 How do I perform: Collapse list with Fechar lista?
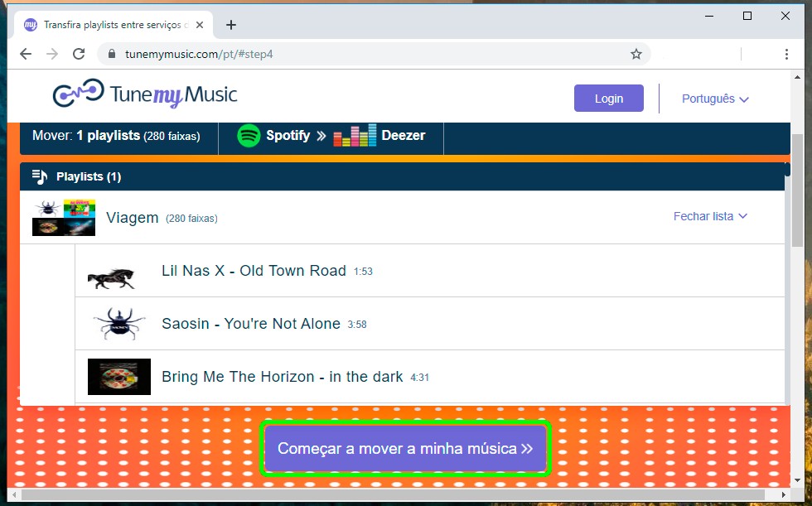[709, 216]
